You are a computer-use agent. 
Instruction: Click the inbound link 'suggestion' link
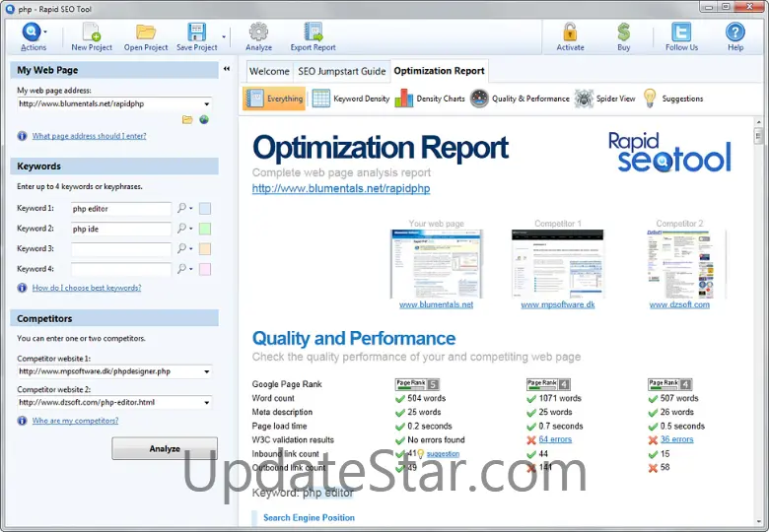click(x=443, y=454)
